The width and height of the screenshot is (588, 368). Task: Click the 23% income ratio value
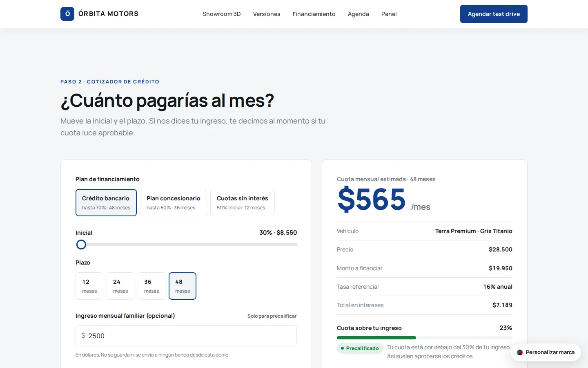[506, 328]
